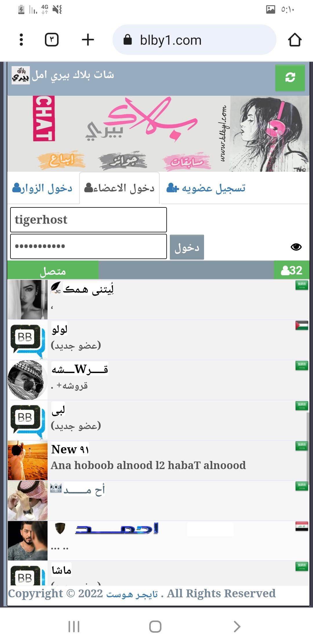313x644 pixels.
Task: Switch to دخول الزوار guest login tab
Action: tap(42, 188)
